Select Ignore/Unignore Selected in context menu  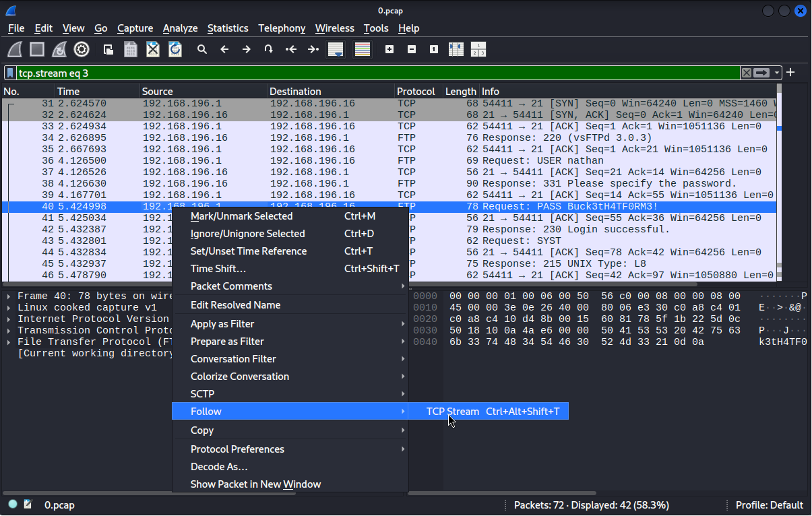click(x=290, y=234)
